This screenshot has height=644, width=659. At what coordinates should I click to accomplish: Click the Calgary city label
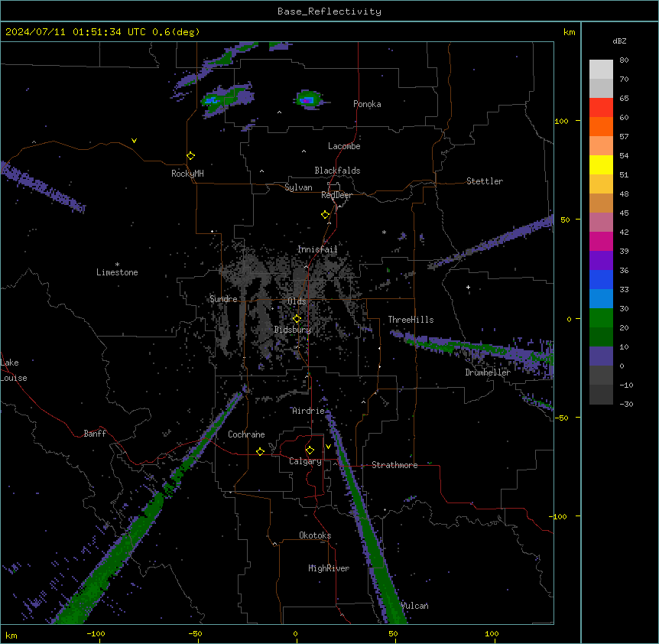(x=306, y=461)
